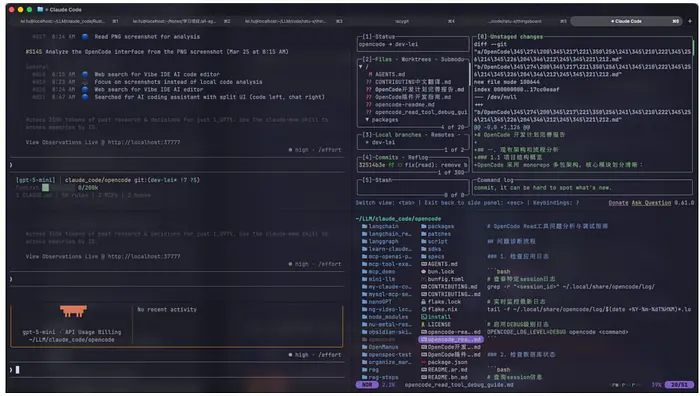
Task: Click the specs folder icon
Action: click(424, 256)
